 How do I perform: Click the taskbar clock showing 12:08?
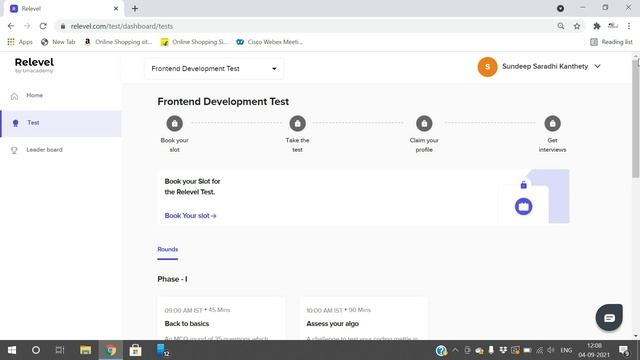pos(594,350)
